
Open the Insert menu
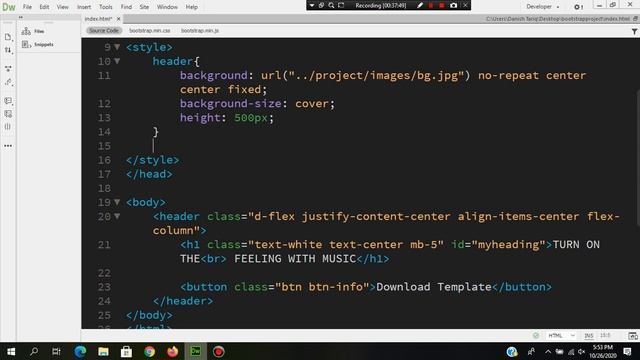pos(84,7)
